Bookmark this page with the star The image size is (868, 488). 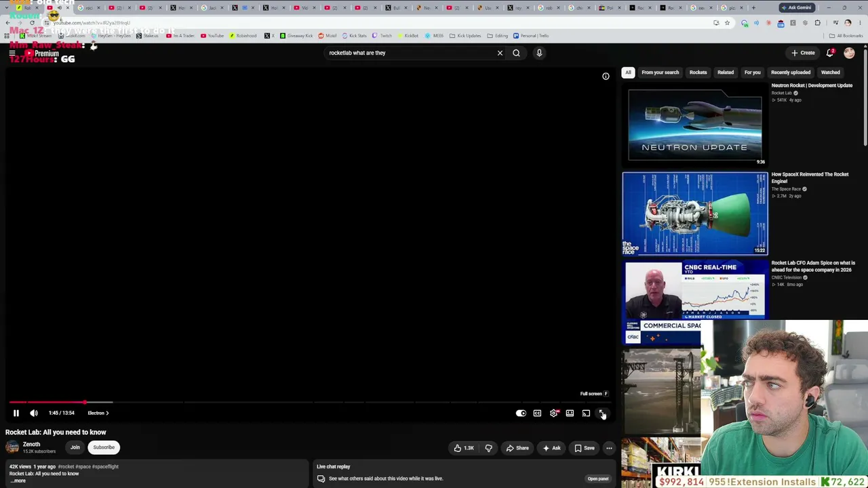point(727,23)
